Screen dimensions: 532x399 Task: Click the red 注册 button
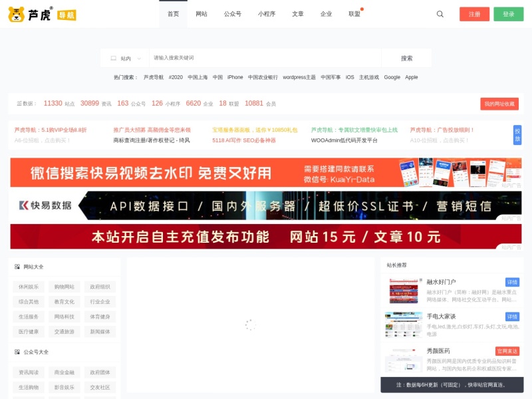(x=474, y=14)
